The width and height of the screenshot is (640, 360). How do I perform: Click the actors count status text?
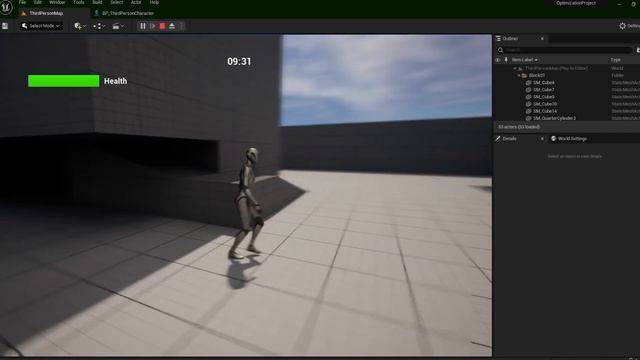pyautogui.click(x=519, y=127)
